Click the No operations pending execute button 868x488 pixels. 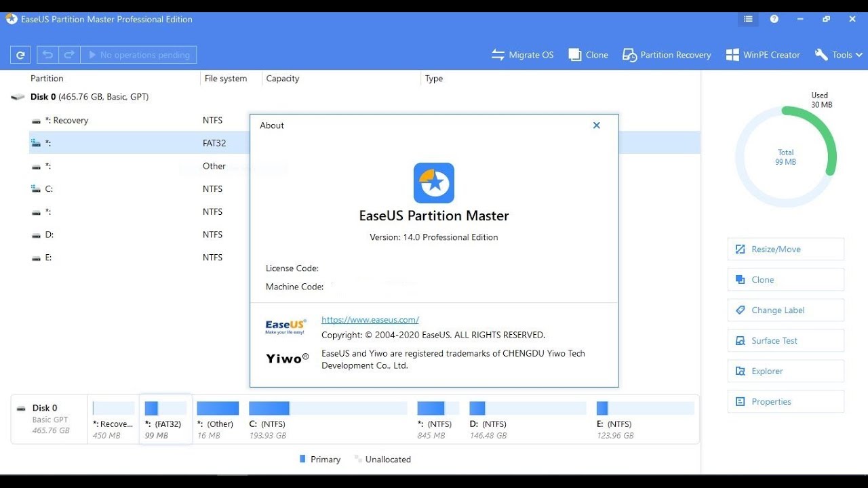[138, 55]
